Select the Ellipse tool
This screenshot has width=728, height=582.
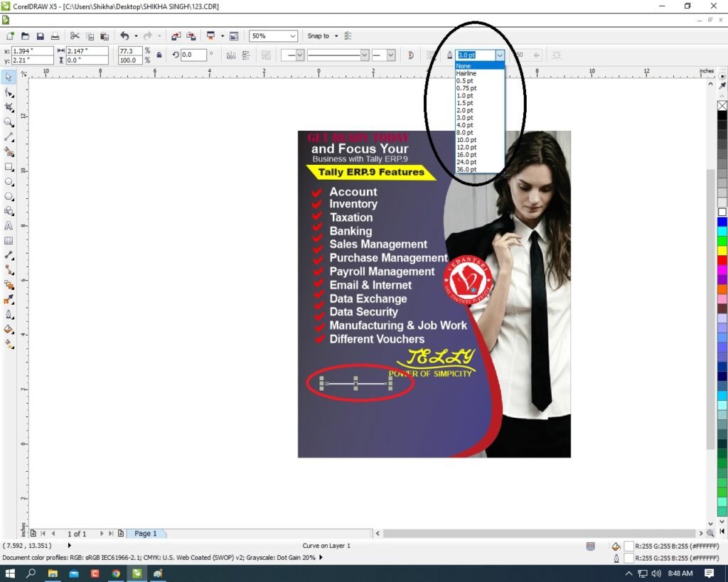point(9,182)
